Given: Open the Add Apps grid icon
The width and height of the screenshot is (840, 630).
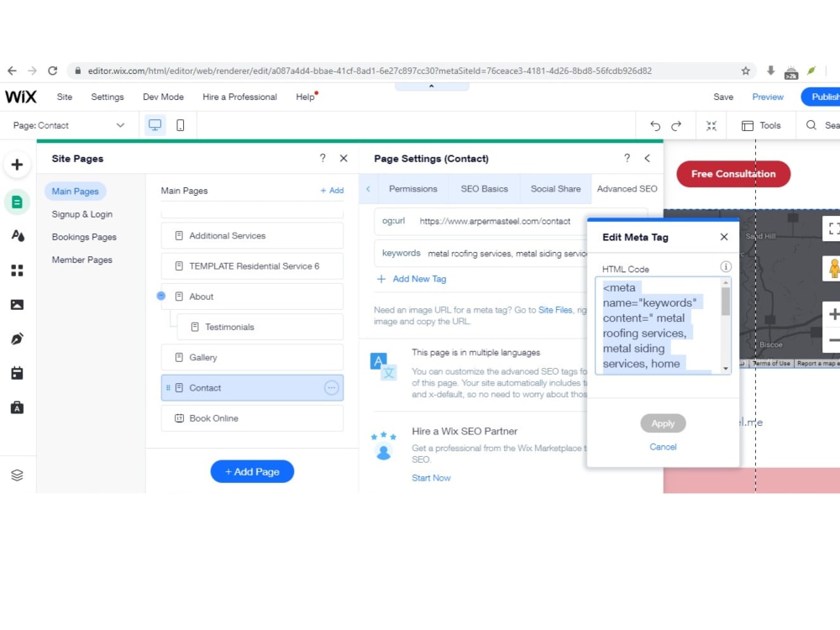Looking at the screenshot, I should point(17,270).
